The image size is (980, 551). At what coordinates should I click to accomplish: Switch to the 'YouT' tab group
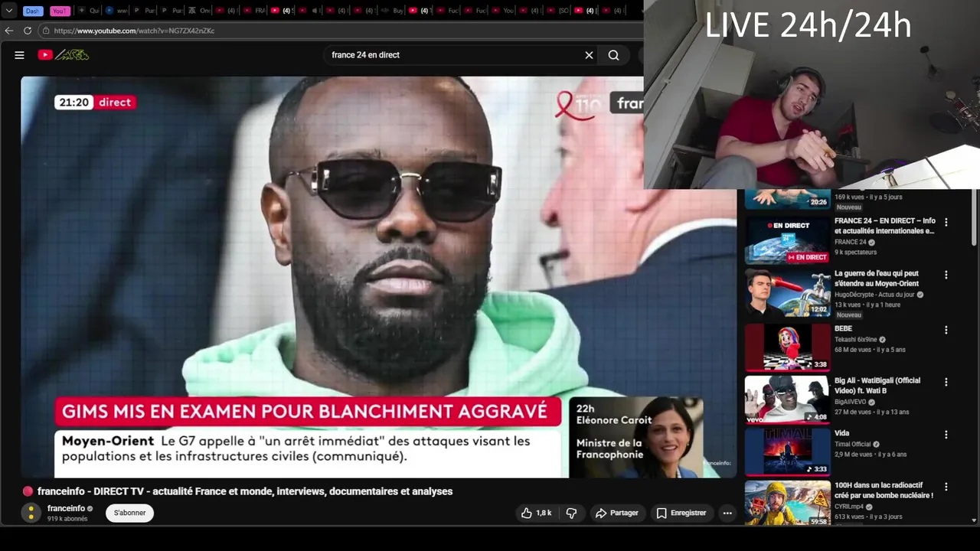60,11
